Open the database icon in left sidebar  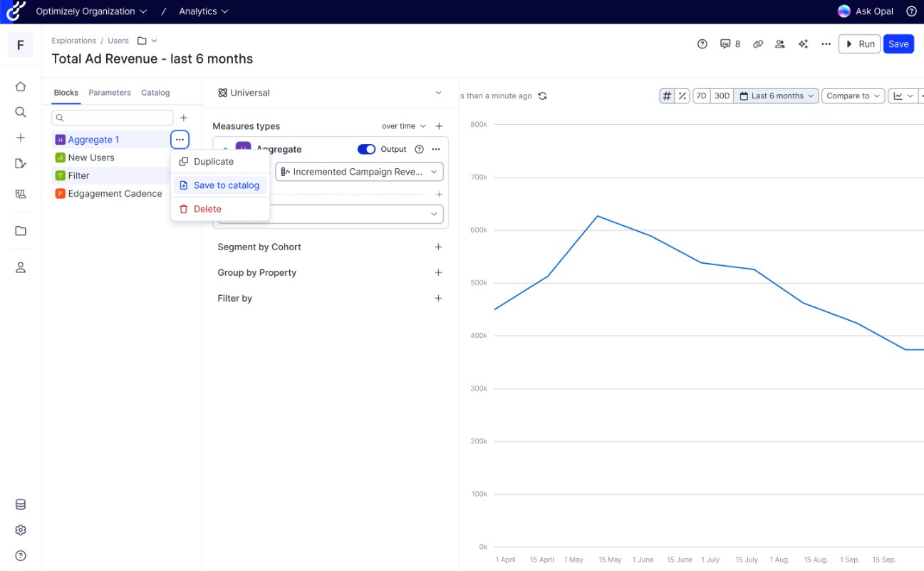[x=21, y=505]
